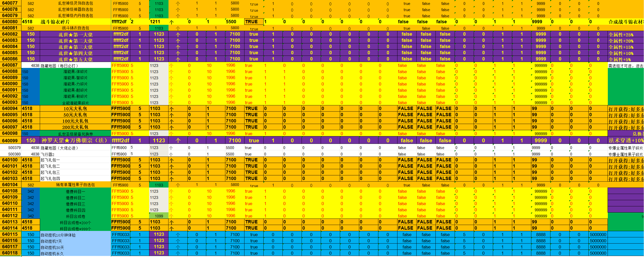Click the 科目合成卷*999个 cell
644x257 pixels.
pos(75,229)
